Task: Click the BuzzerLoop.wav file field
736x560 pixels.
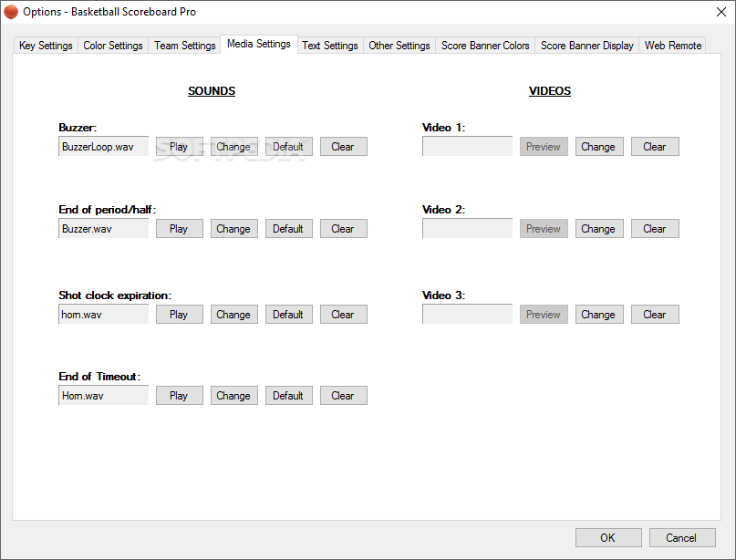Action: (x=104, y=147)
